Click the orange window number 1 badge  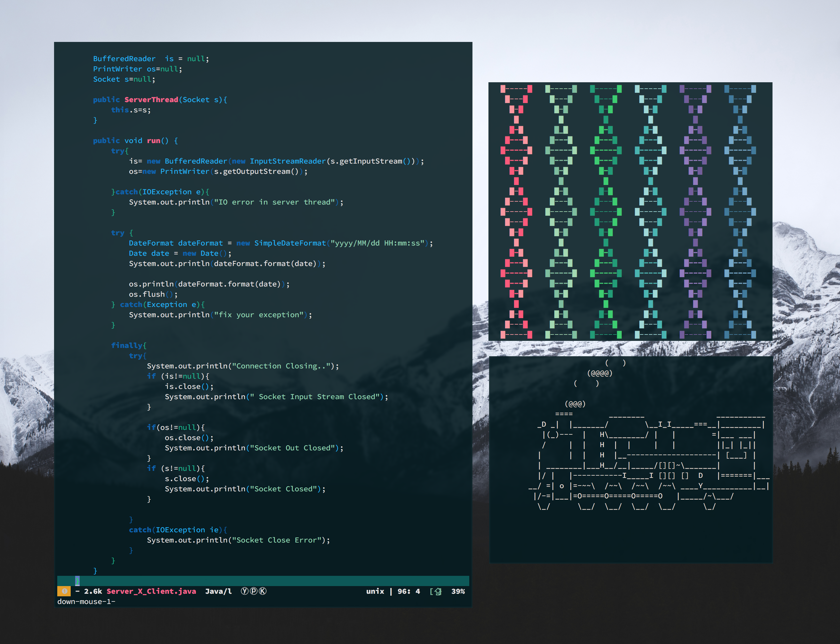pyautogui.click(x=64, y=591)
